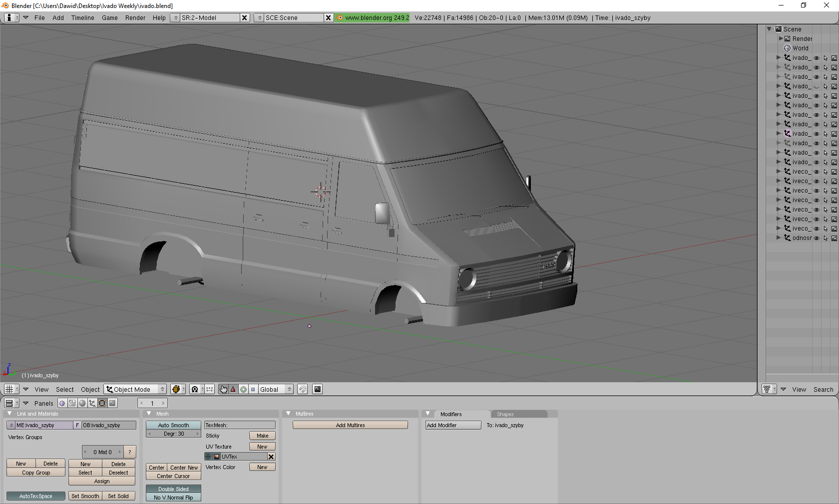The image size is (839, 504).
Task: Click the Add Modifier button
Action: (453, 425)
